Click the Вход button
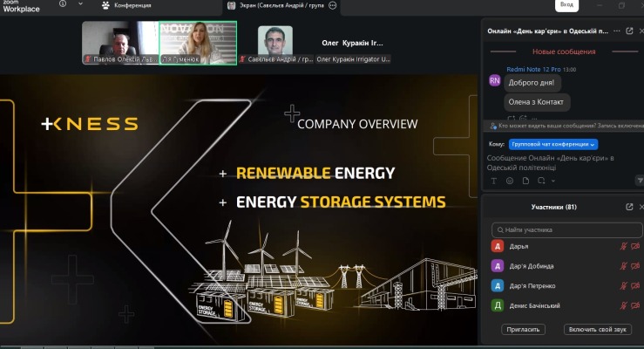 (x=566, y=4)
